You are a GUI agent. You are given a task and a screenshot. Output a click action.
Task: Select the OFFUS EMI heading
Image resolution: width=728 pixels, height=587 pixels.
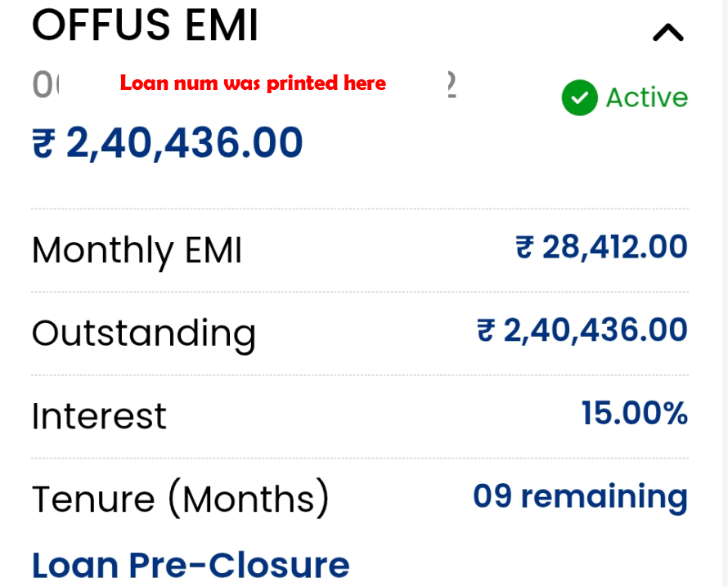coord(145,25)
